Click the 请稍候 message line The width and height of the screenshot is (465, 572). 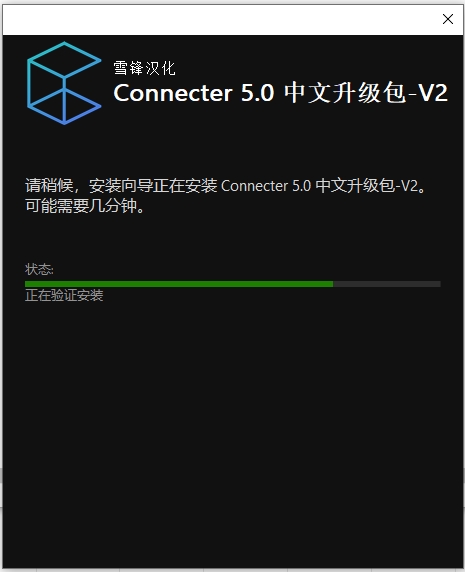click(x=225, y=186)
